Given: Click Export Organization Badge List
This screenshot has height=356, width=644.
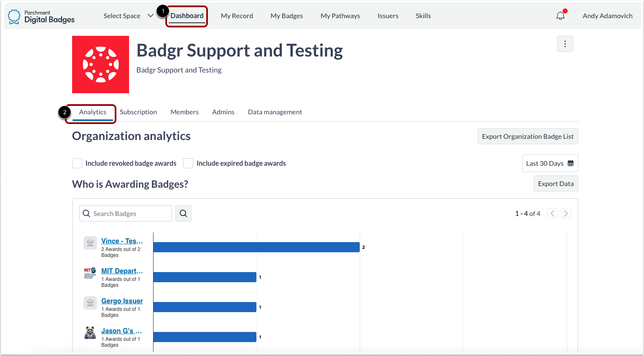Looking at the screenshot, I should pyautogui.click(x=528, y=136).
